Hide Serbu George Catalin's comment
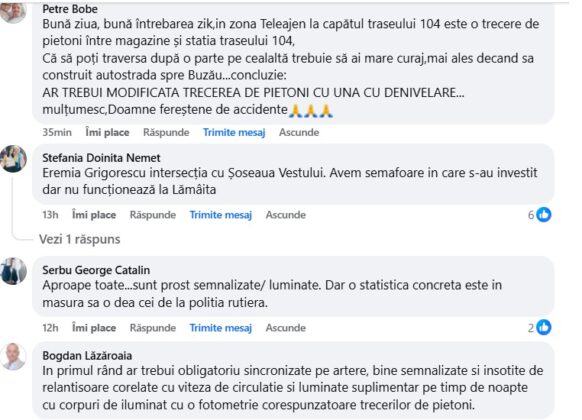The height and width of the screenshot is (420, 582). coord(285,328)
